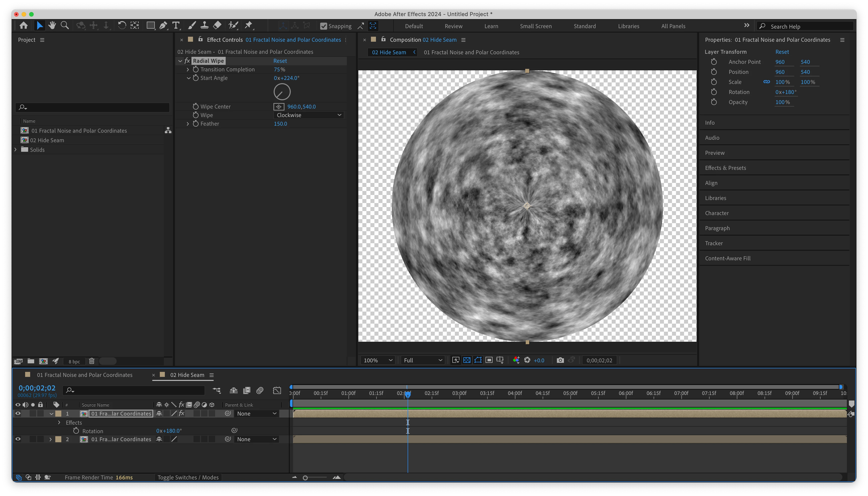
Task: Switch to Small Screen workspace
Action: tap(536, 26)
